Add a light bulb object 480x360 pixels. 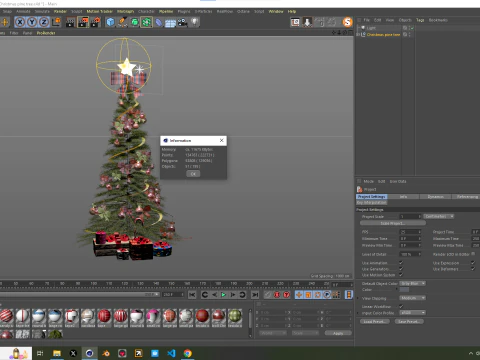195,22
